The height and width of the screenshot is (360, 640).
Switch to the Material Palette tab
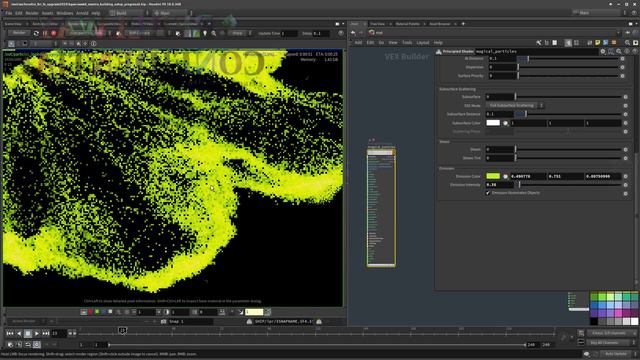(x=407, y=24)
